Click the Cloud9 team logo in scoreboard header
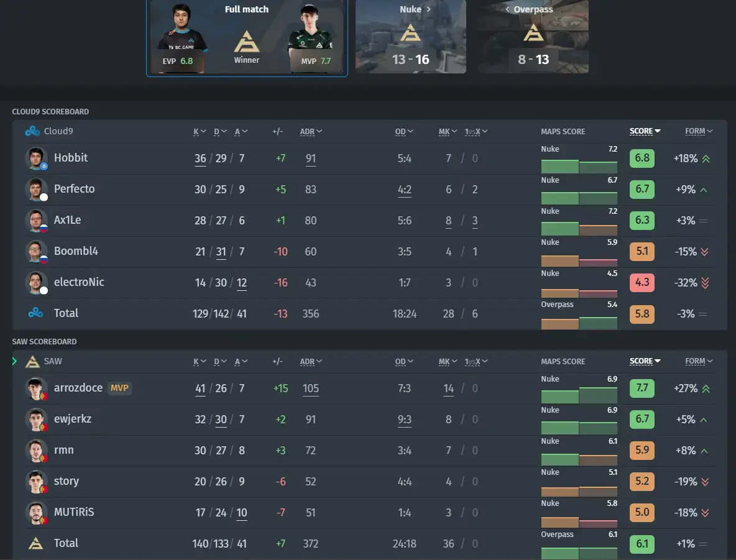Viewport: 736px width, 560px height. click(32, 131)
